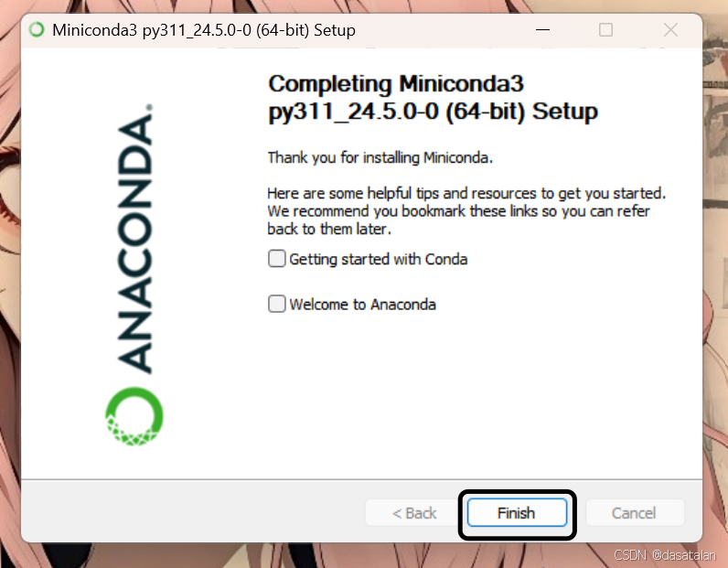This screenshot has height=568, width=728.
Task: Click the maximize window button
Action: [x=605, y=29]
